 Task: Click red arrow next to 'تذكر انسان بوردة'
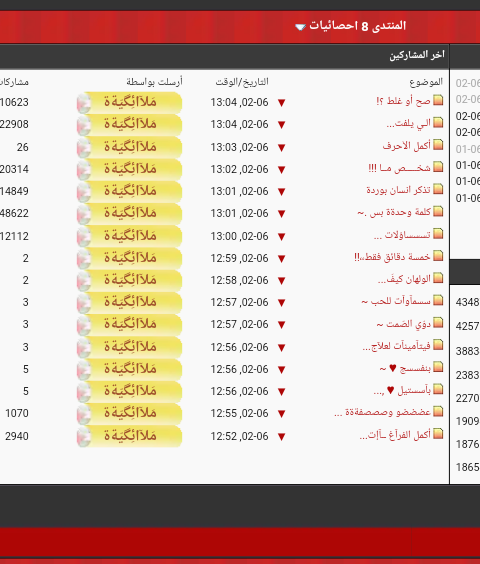pos(281,192)
